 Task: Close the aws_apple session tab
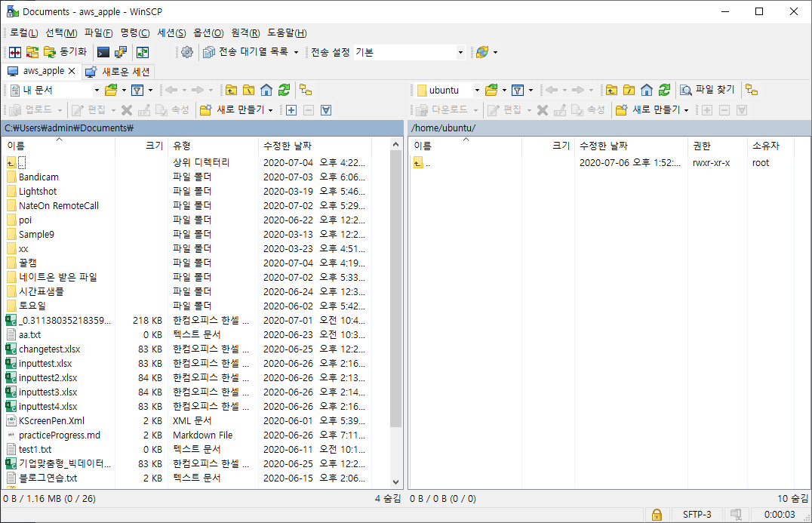coord(72,71)
